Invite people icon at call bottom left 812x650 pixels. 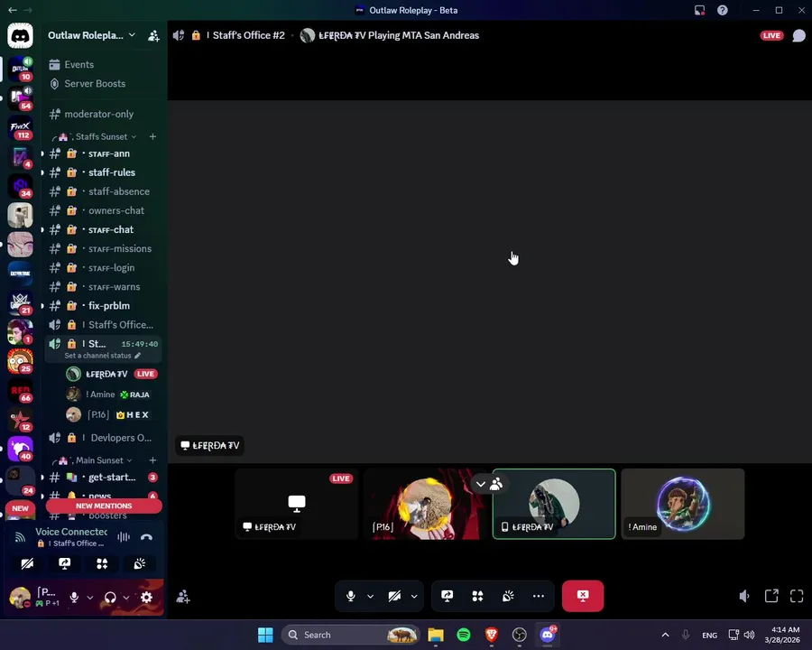click(183, 597)
